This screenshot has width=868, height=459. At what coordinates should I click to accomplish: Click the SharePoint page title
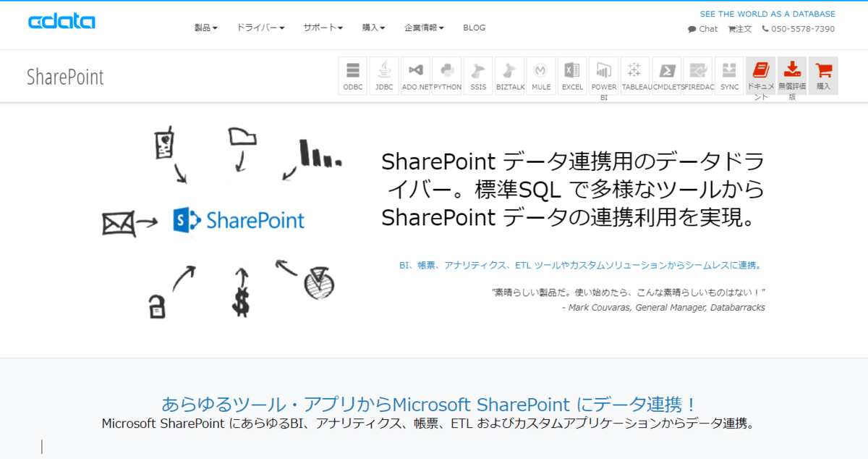click(65, 77)
